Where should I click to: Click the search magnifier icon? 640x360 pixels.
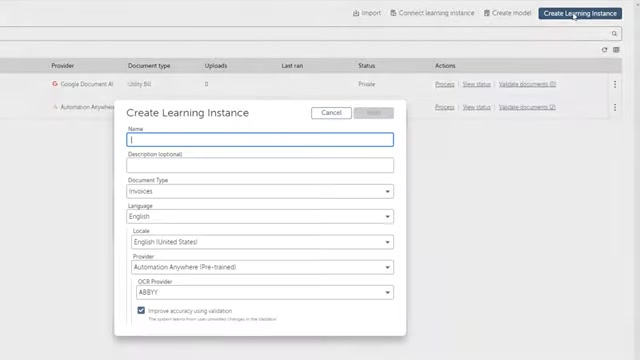point(614,33)
